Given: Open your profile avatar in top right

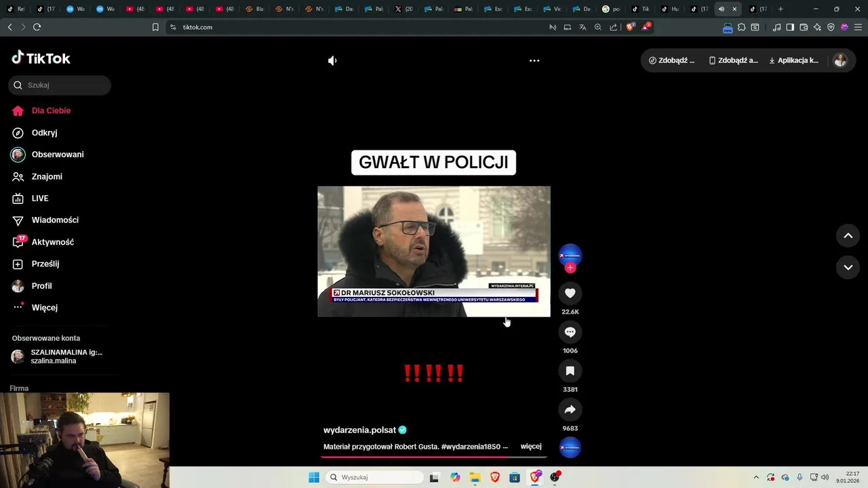Looking at the screenshot, I should click(x=840, y=60).
